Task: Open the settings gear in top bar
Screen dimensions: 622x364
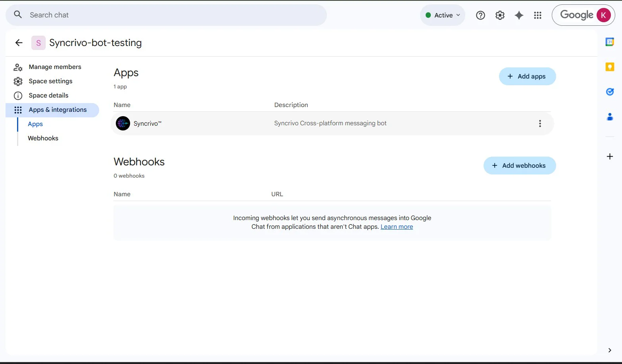Action: [500, 15]
